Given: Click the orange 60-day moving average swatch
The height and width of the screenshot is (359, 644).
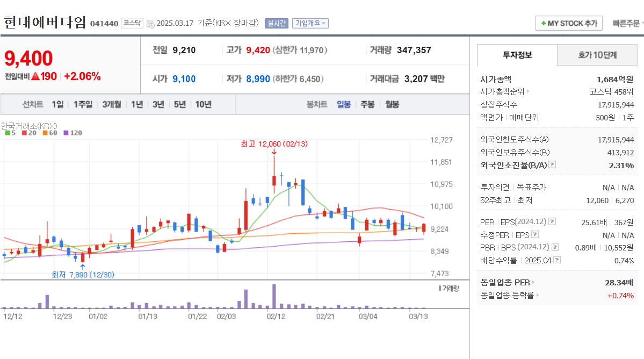Looking at the screenshot, I should (45, 133).
